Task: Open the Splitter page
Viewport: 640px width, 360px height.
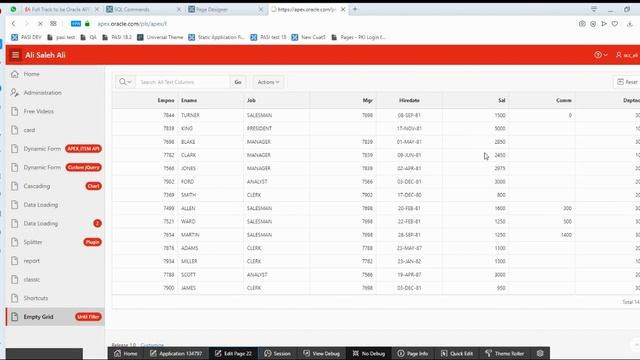Action: point(55,242)
